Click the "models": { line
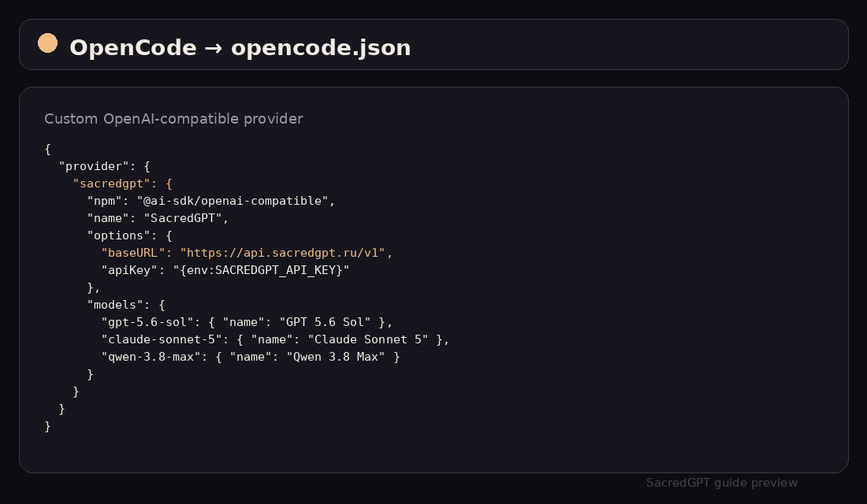This screenshot has height=504, width=867. 126,305
